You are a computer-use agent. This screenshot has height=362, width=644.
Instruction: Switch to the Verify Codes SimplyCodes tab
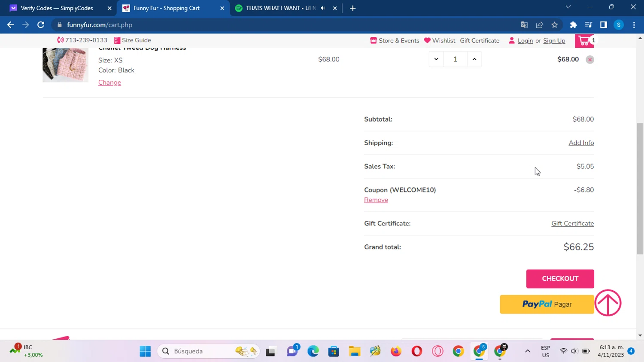[x=57, y=8]
